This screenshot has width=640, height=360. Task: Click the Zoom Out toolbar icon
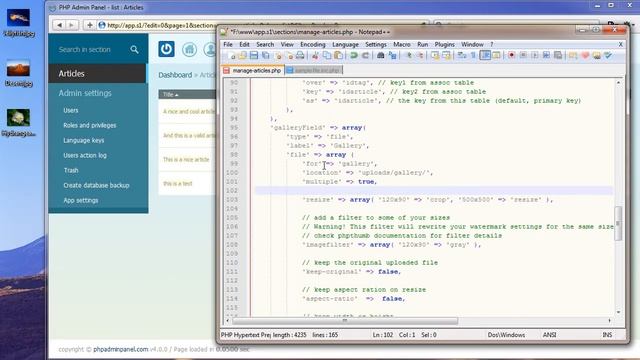point(419,56)
